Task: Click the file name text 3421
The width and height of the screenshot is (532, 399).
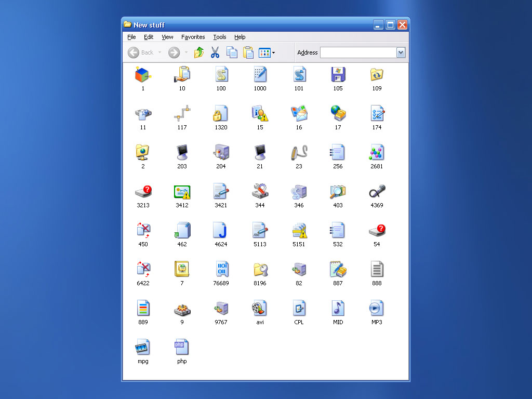Action: point(221,205)
